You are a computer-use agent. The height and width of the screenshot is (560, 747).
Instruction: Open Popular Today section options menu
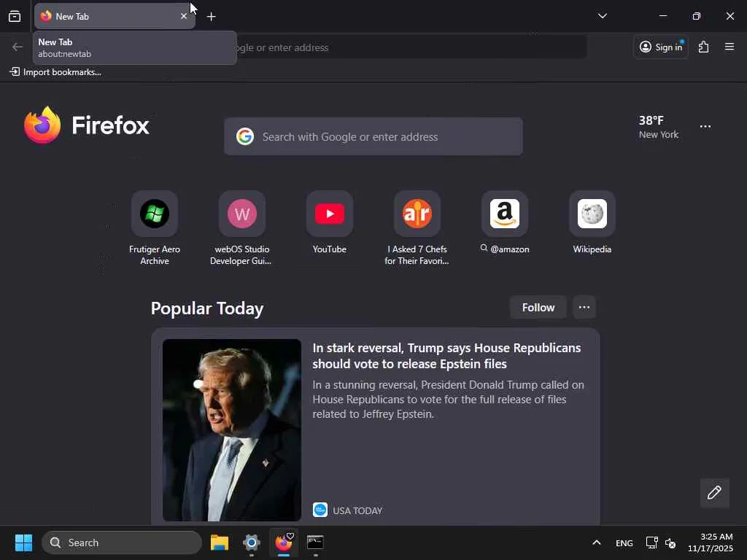pos(584,308)
